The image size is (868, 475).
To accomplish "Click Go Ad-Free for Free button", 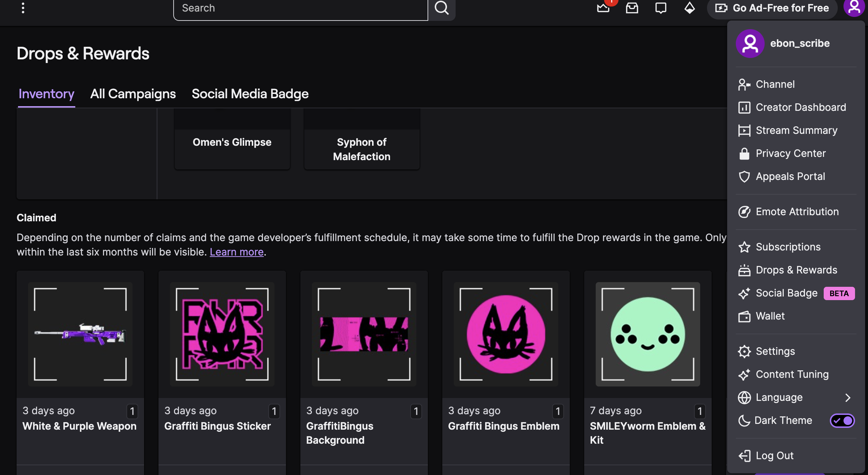I will point(772,8).
